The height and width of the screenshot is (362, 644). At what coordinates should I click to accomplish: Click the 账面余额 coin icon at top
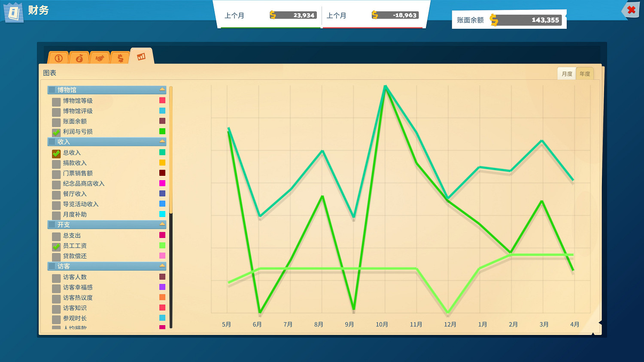coord(494,20)
